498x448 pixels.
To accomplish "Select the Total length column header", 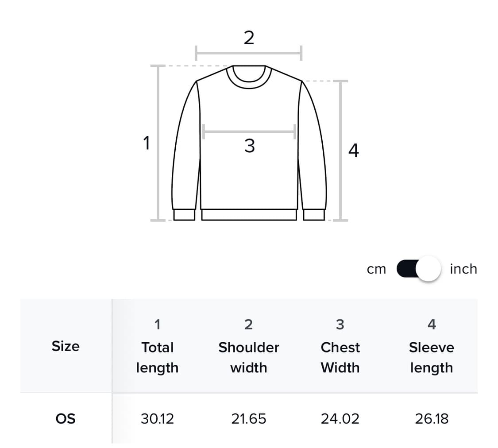I will pyautogui.click(x=157, y=357).
